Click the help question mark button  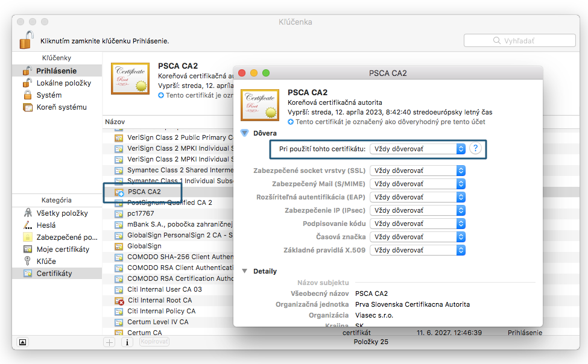[x=475, y=148]
